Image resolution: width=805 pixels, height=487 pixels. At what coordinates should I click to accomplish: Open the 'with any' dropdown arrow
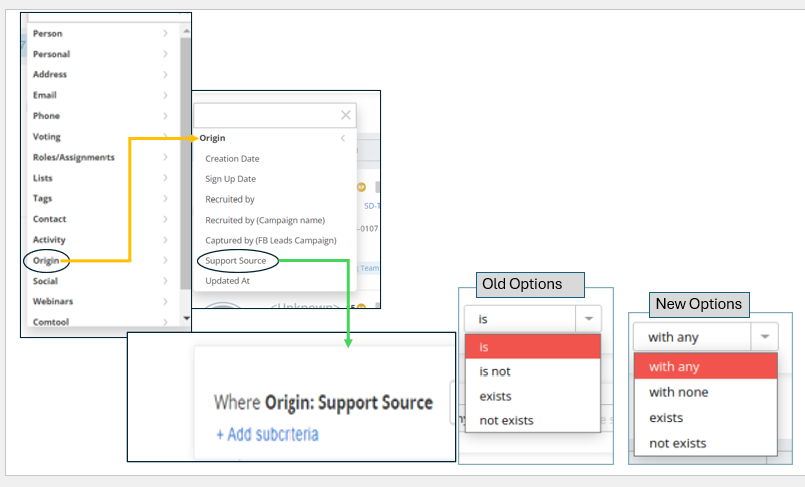click(764, 337)
